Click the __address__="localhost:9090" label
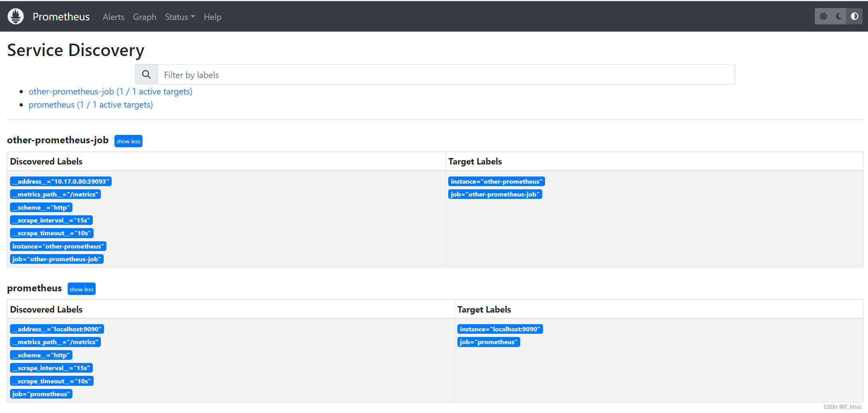The image size is (868, 413). [57, 329]
